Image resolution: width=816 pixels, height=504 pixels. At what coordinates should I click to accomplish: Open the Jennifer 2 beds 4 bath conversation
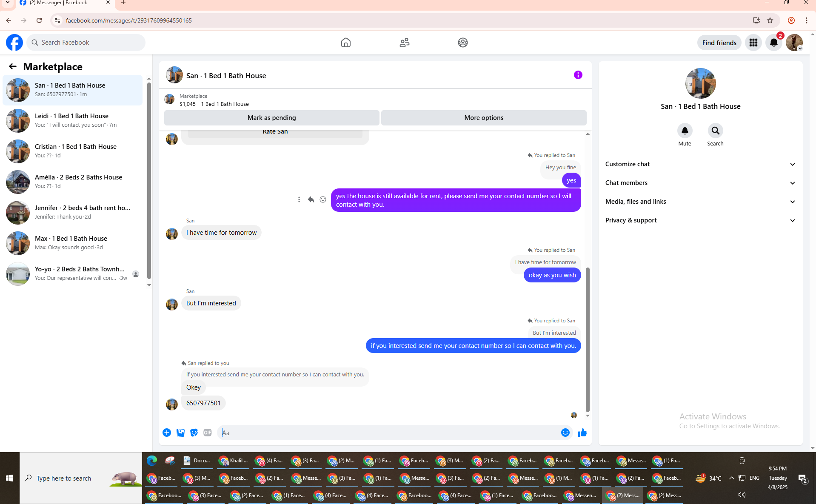click(73, 212)
